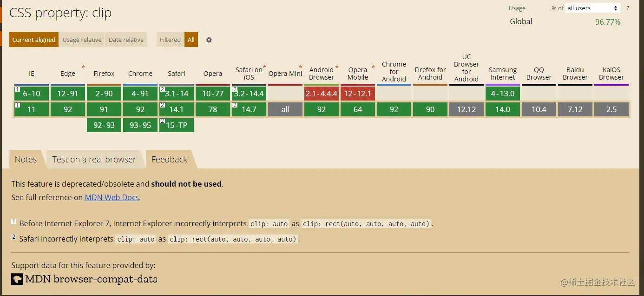
Task: Select the iOS Safari 14.7 cell
Action: (x=249, y=109)
